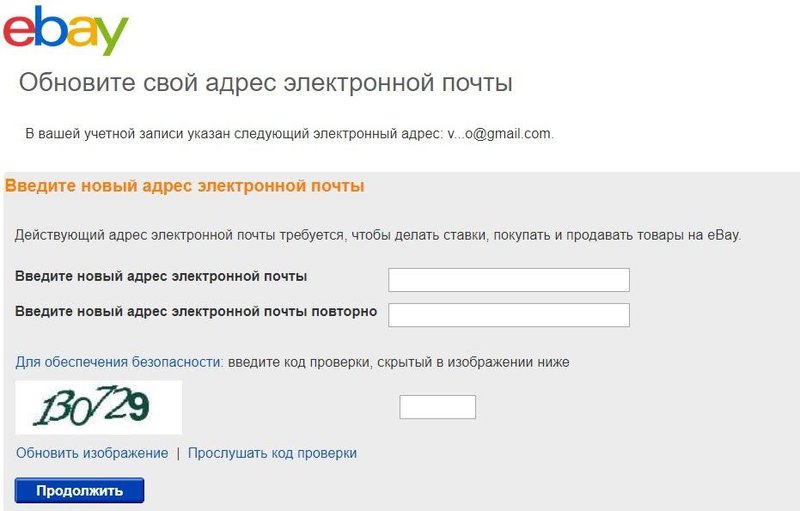The width and height of the screenshot is (800, 511).
Task: Click the Прослушать код проверки link
Action: click(272, 453)
